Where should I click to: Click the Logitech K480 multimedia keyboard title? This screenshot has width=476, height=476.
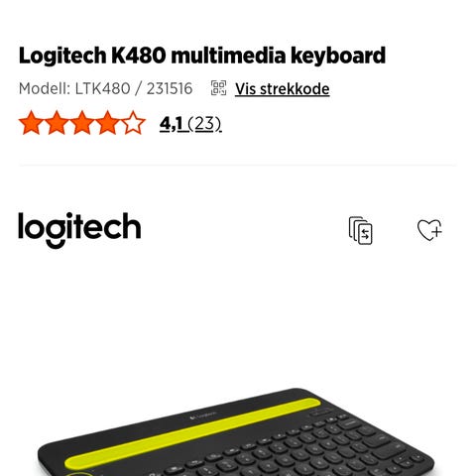tap(202, 56)
